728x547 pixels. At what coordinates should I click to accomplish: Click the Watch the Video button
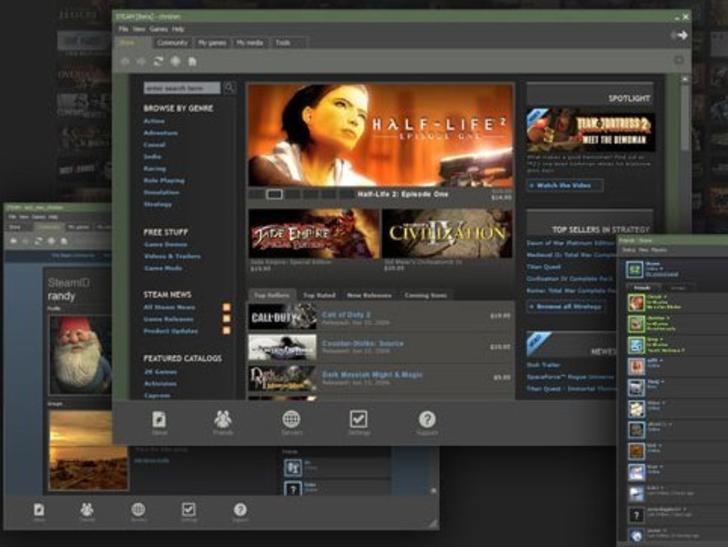point(565,185)
